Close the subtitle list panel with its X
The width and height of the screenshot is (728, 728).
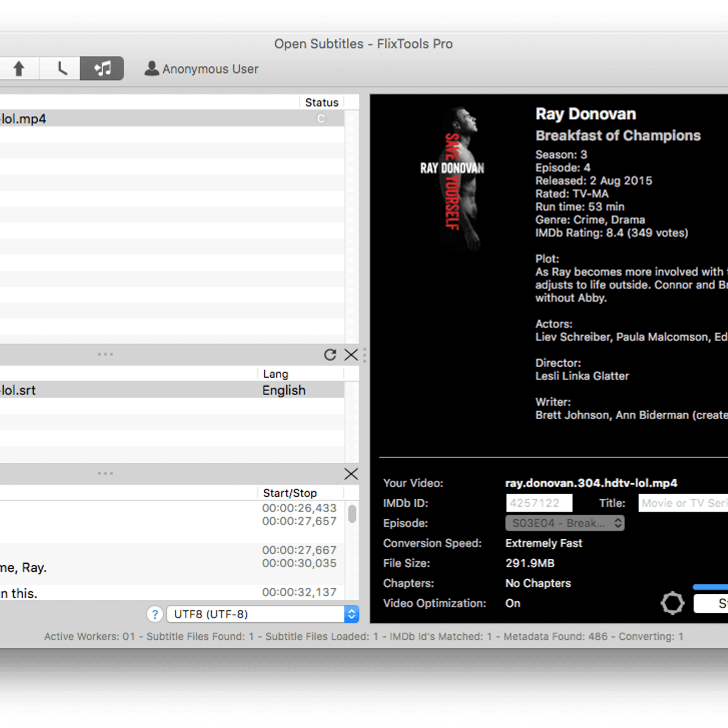tap(351, 354)
